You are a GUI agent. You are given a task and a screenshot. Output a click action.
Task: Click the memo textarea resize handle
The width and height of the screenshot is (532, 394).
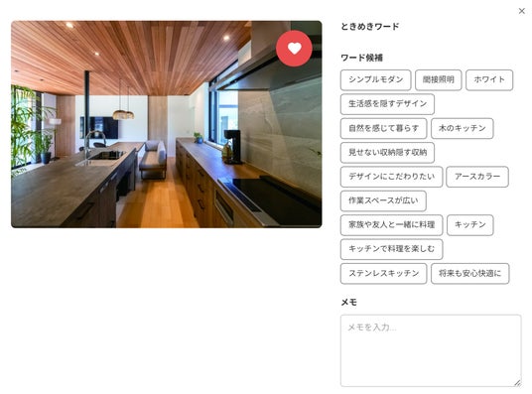click(x=517, y=383)
